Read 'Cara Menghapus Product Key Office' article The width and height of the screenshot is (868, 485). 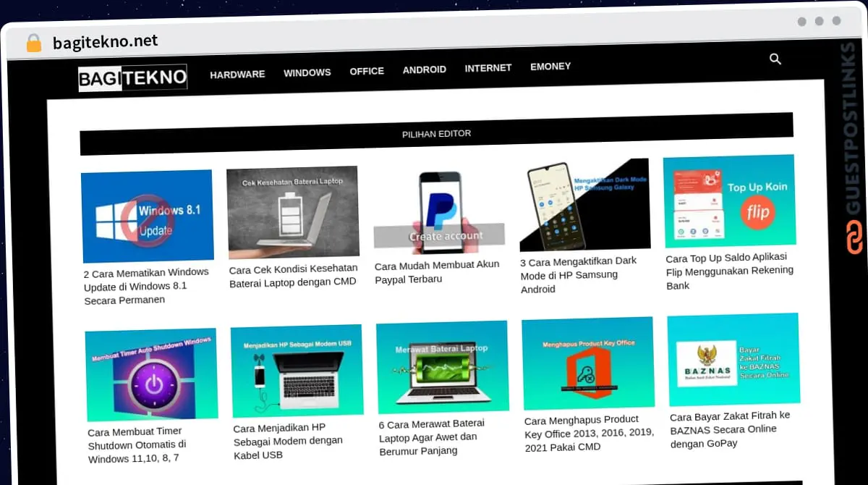tap(590, 433)
